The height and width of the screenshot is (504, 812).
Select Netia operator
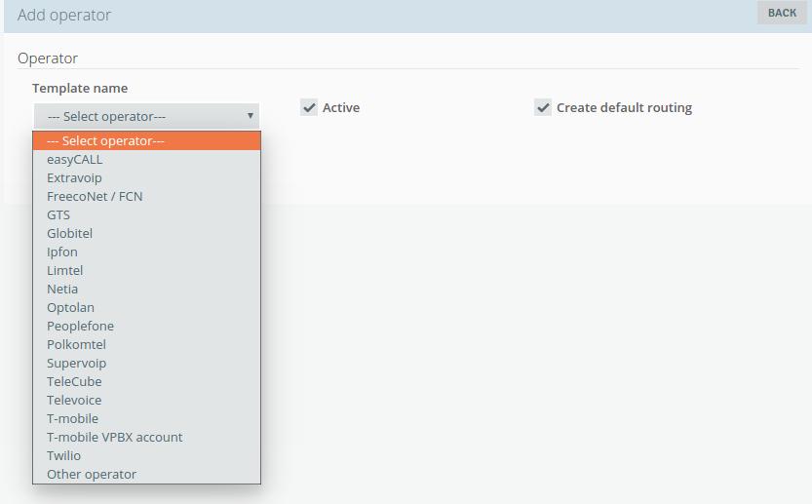pyautogui.click(x=146, y=289)
